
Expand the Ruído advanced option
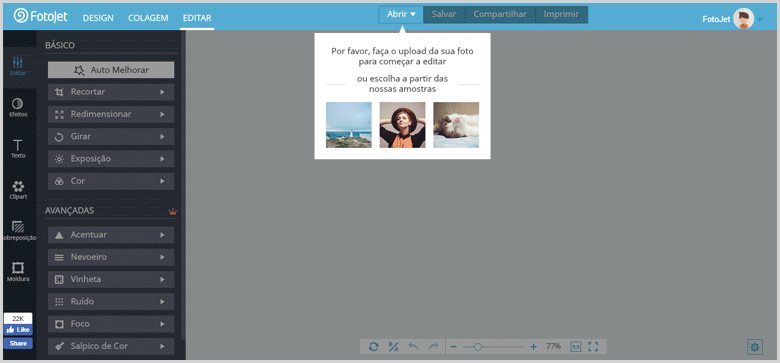pos(111,301)
